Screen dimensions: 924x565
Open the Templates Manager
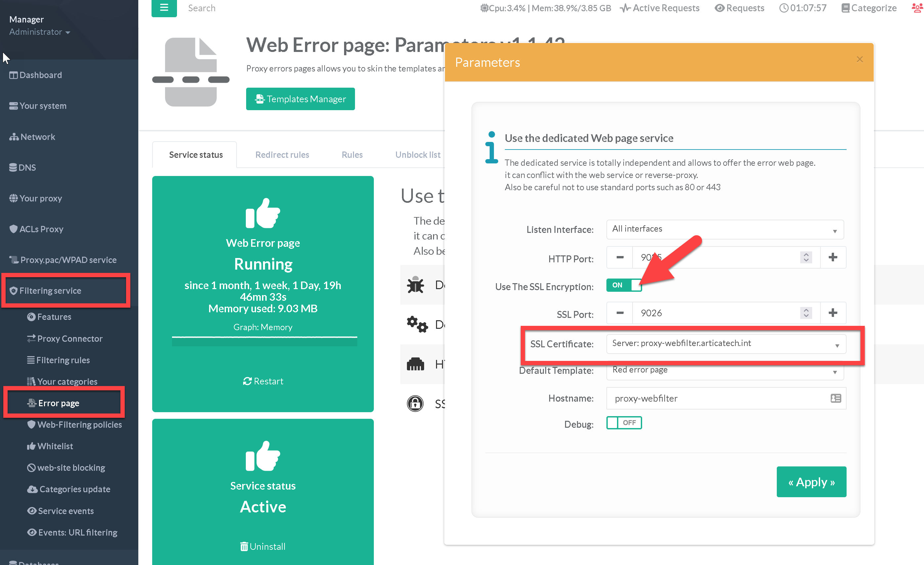click(300, 99)
